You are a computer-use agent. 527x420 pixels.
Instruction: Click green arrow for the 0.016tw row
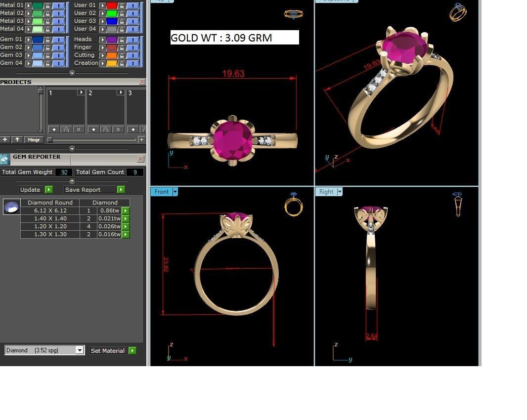tap(126, 234)
